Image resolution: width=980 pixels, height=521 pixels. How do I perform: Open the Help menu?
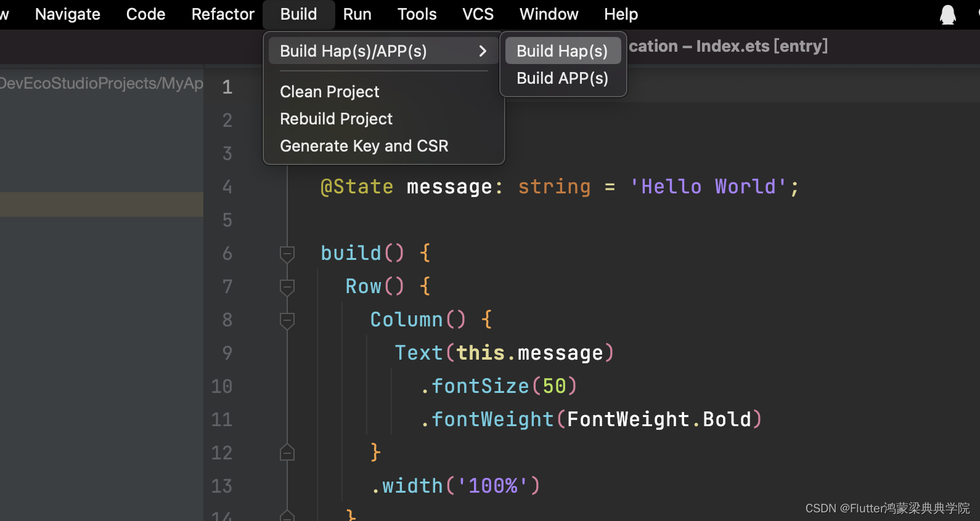click(621, 14)
